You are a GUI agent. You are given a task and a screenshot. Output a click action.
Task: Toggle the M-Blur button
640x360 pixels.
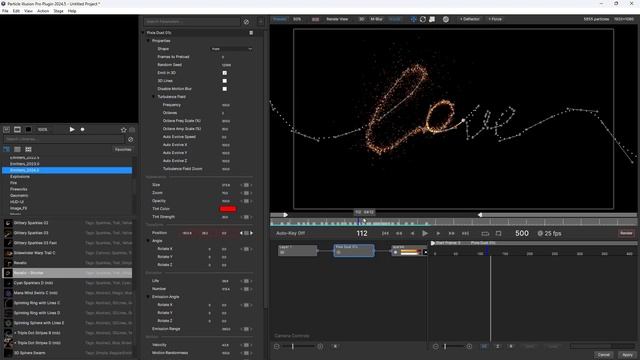[376, 19]
